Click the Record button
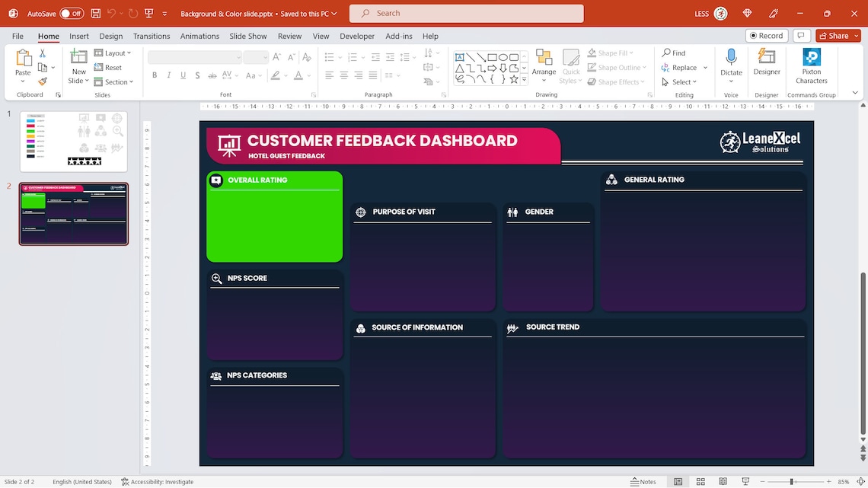Image resolution: width=868 pixels, height=488 pixels. click(x=766, y=35)
